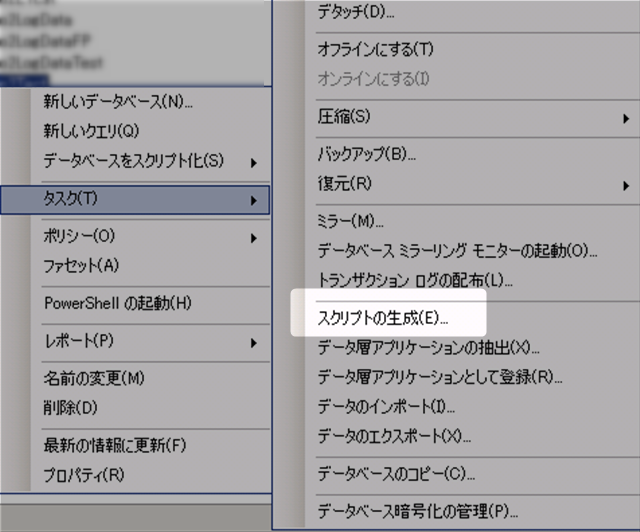Choose オフラインにする(T) option
Screen dimensions: 640x532
376,49
